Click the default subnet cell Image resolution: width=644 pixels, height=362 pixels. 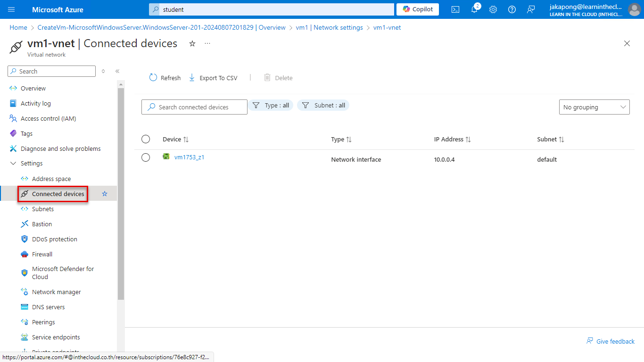pos(547,159)
